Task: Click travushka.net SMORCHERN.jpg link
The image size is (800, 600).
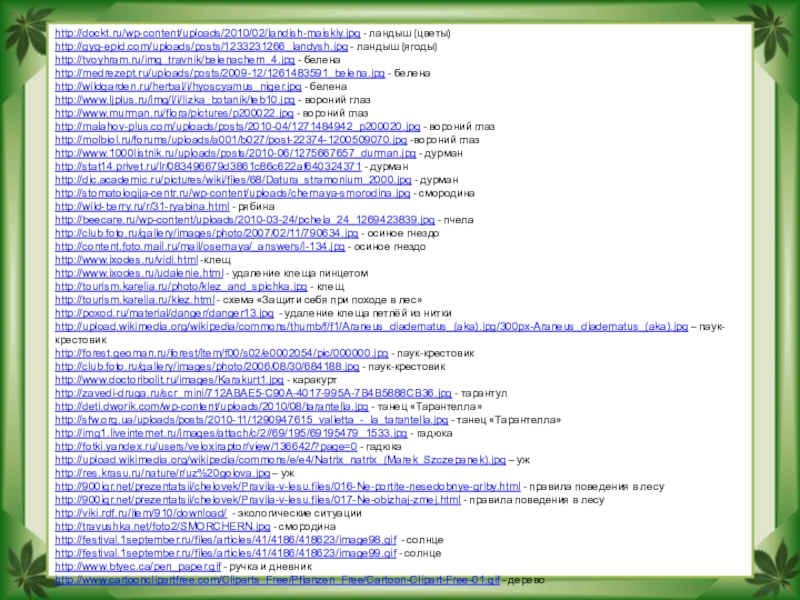Action: (162, 526)
